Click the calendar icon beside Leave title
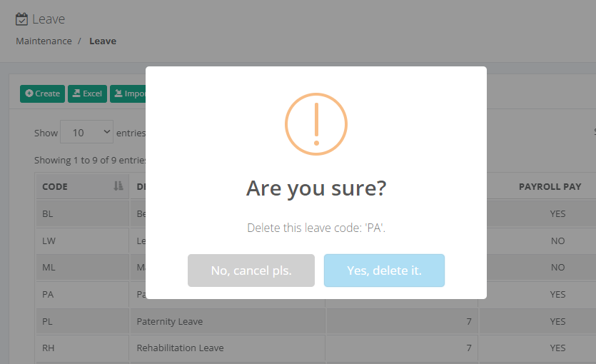The height and width of the screenshot is (364, 596). point(21,19)
